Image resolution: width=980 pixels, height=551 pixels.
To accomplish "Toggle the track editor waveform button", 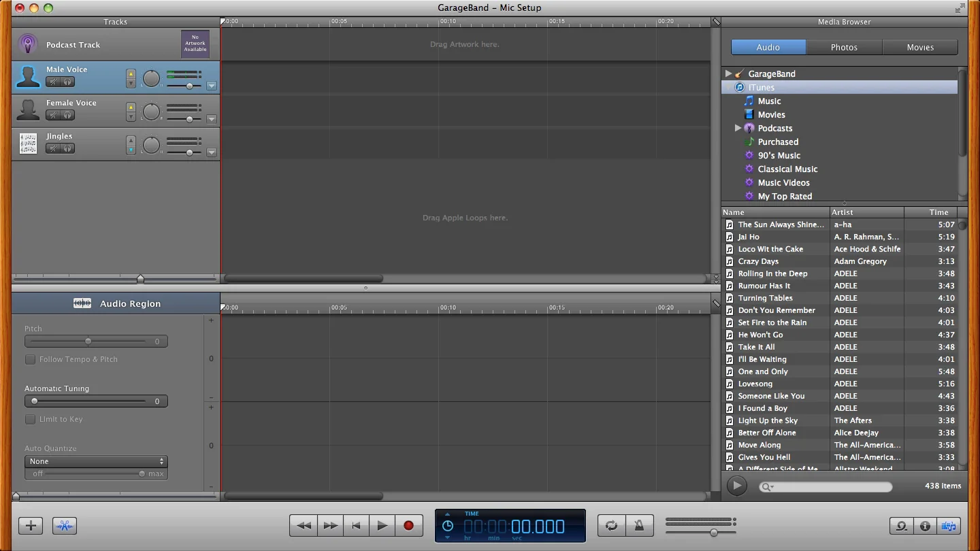I will tap(65, 526).
